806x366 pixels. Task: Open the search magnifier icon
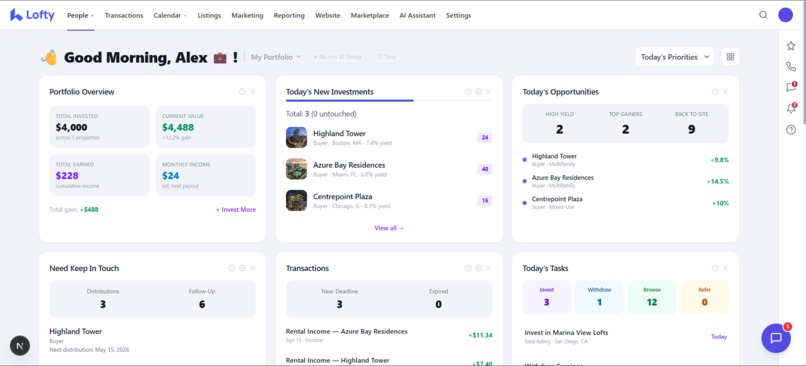[763, 15]
